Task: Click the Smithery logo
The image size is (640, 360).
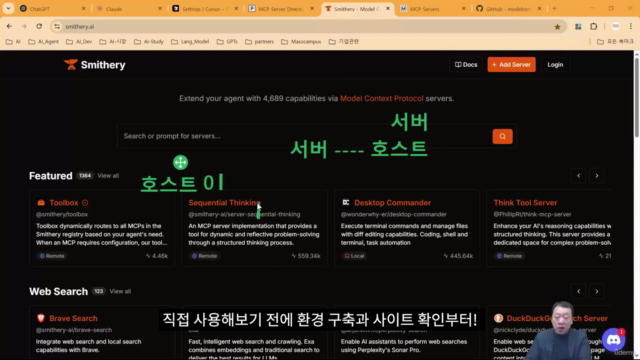Action: [95, 65]
